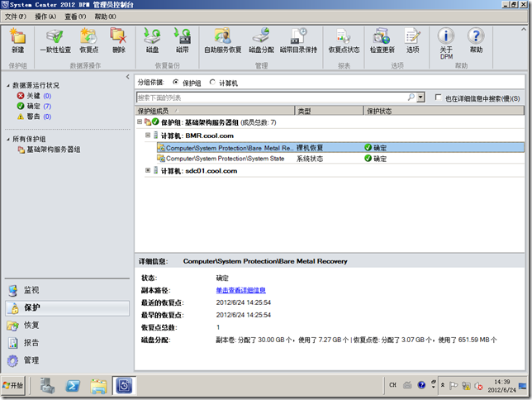532x400 pixels.
Task: Filter by 警告 (0) status
Action: pos(34,117)
